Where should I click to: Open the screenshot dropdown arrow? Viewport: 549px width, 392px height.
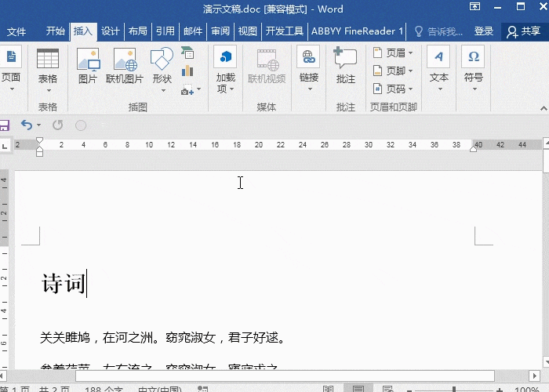click(199, 89)
